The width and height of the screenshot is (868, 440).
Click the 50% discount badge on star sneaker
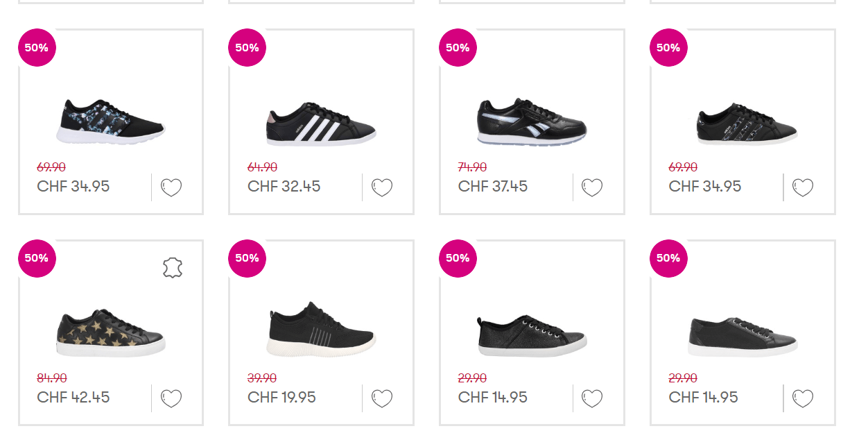point(37,258)
